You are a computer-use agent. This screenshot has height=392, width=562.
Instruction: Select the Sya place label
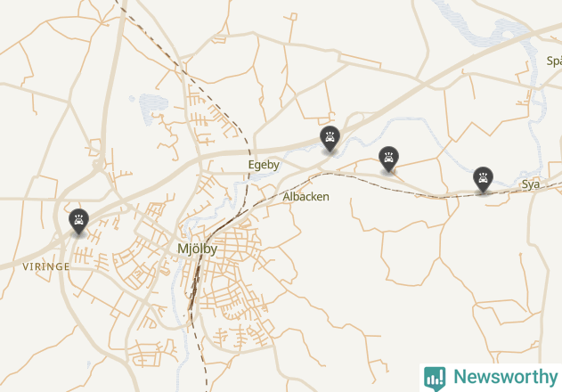[531, 184]
